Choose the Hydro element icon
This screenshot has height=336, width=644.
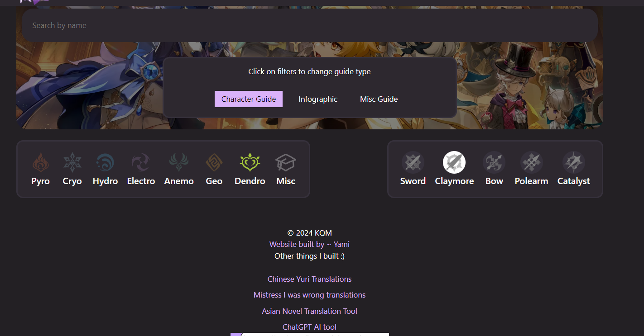[105, 162]
